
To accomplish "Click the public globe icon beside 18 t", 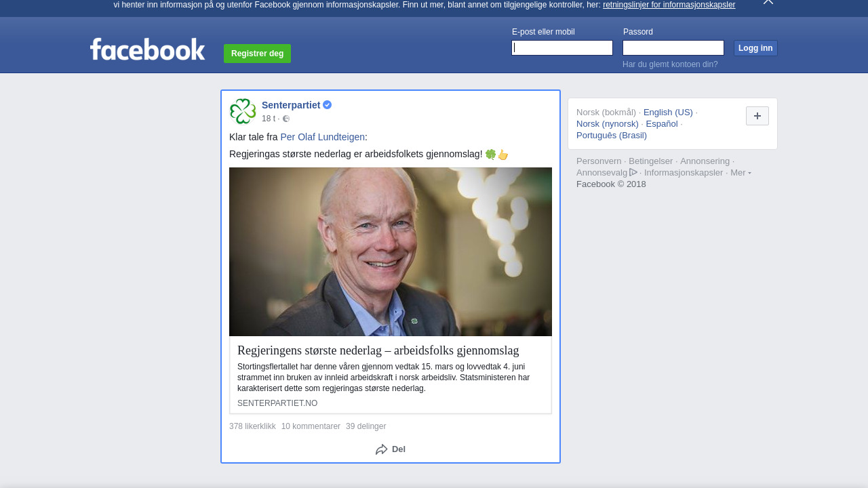I will [x=285, y=119].
